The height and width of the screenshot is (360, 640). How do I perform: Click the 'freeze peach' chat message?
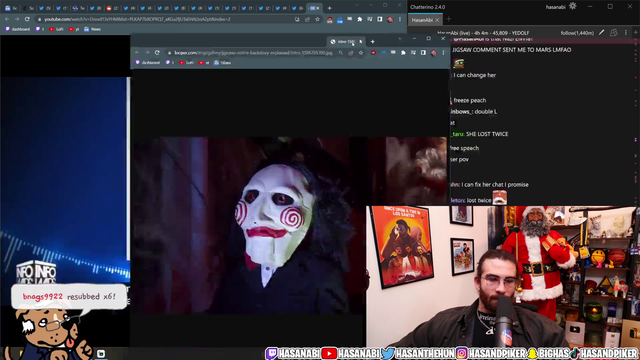click(469, 100)
